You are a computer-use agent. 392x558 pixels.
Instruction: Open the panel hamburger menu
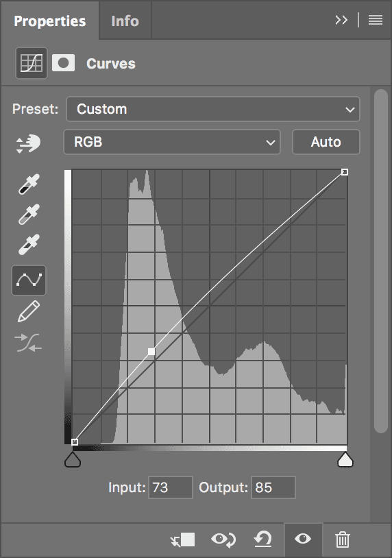point(376,20)
